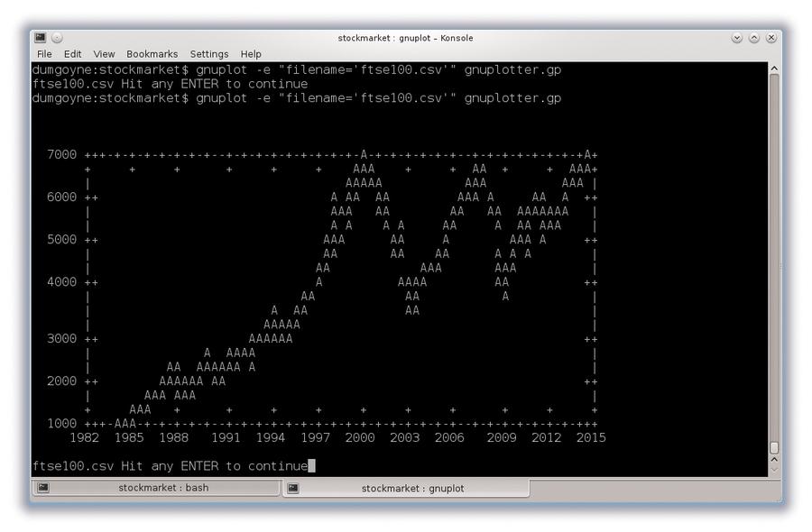Click the 1997 x-axis label
812x532 pixels.
316,438
